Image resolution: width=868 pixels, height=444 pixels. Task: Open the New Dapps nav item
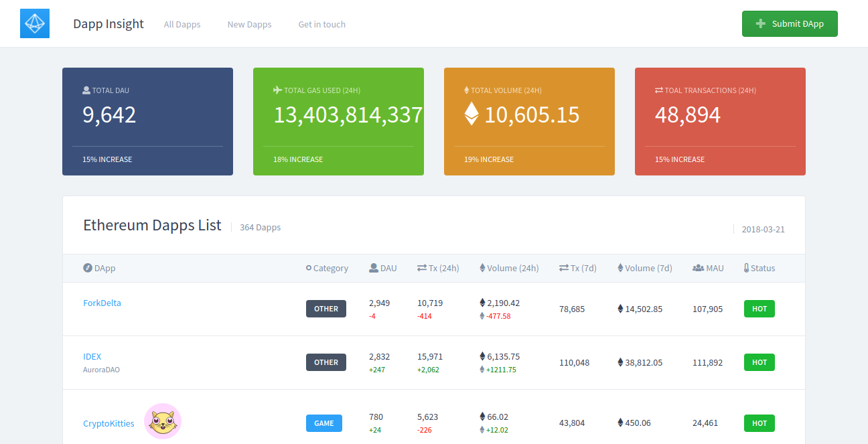click(249, 24)
